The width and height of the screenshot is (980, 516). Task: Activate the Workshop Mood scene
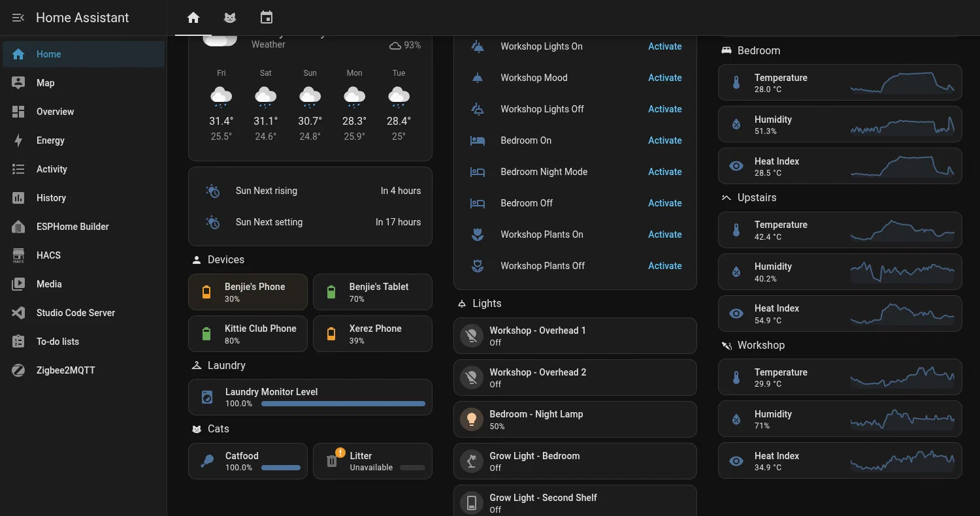(x=664, y=78)
